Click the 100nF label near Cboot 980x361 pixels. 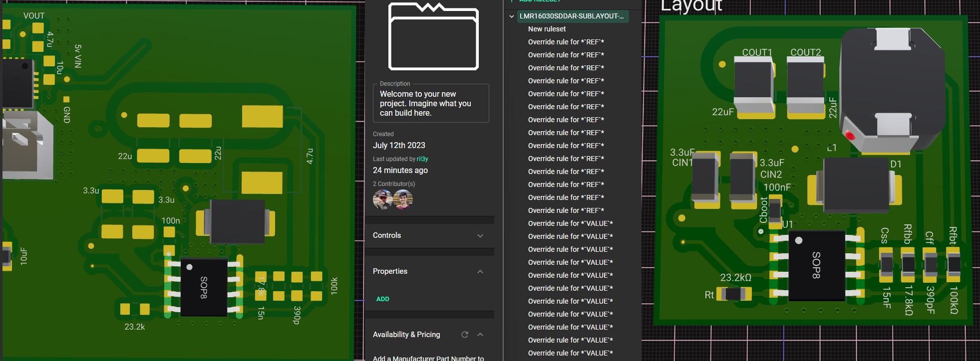pyautogui.click(x=777, y=187)
